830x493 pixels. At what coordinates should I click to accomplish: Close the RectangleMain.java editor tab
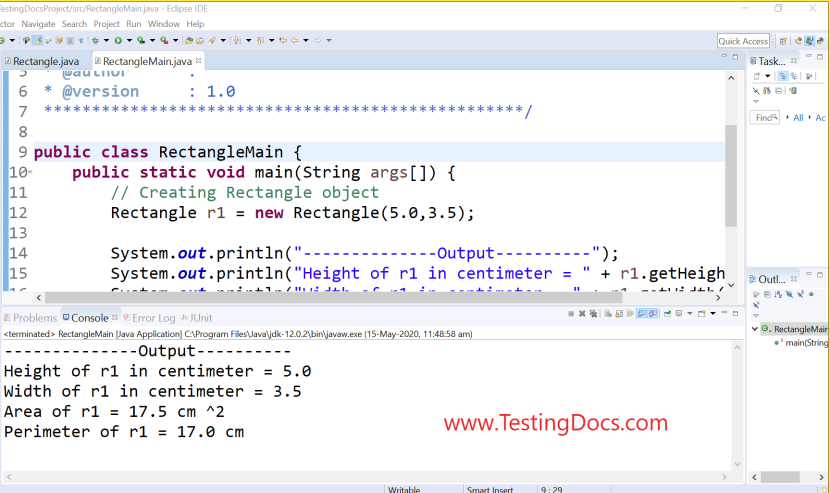(199, 61)
